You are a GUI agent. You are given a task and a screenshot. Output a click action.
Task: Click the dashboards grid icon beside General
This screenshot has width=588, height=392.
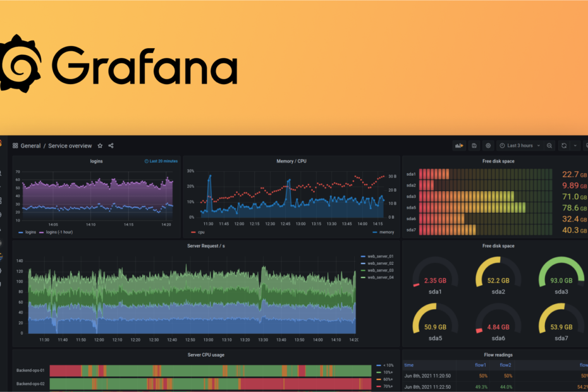coord(15,146)
